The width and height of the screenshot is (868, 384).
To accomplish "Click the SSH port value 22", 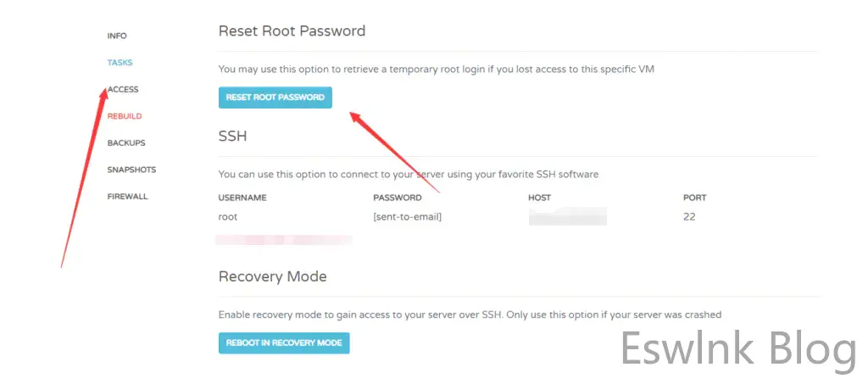I will click(x=689, y=217).
